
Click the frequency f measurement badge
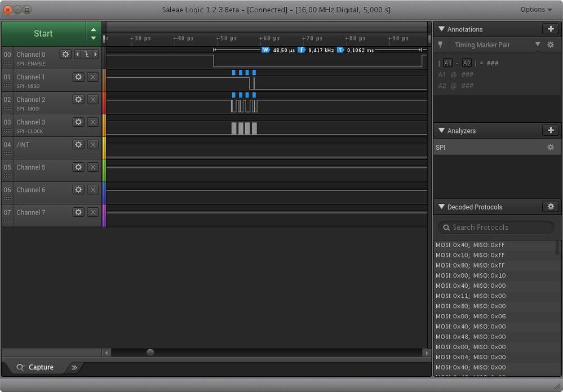pyautogui.click(x=302, y=50)
